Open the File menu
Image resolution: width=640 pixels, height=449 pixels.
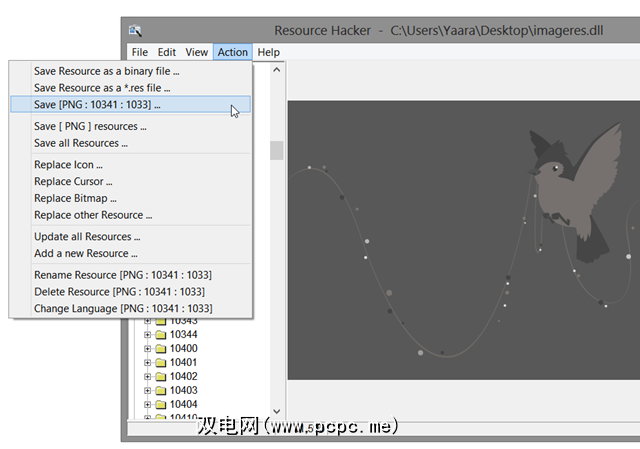tap(140, 52)
